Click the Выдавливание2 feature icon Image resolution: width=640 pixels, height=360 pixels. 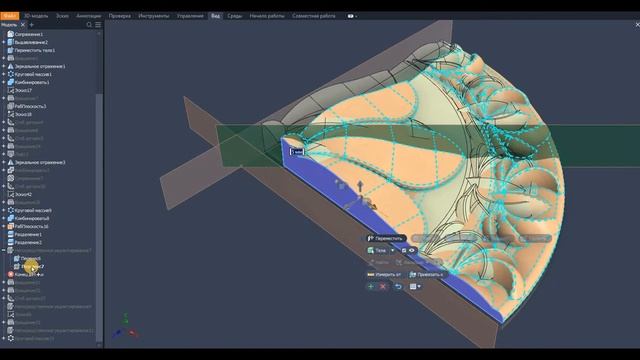(x=11, y=42)
